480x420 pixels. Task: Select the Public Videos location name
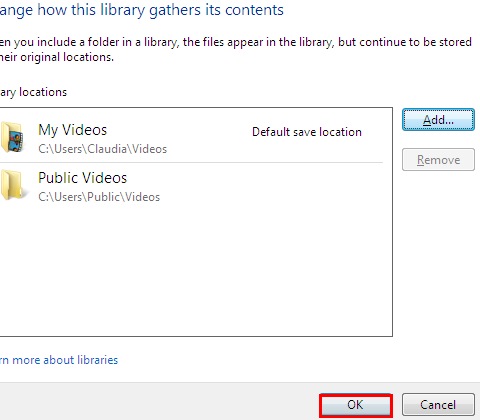point(82,178)
